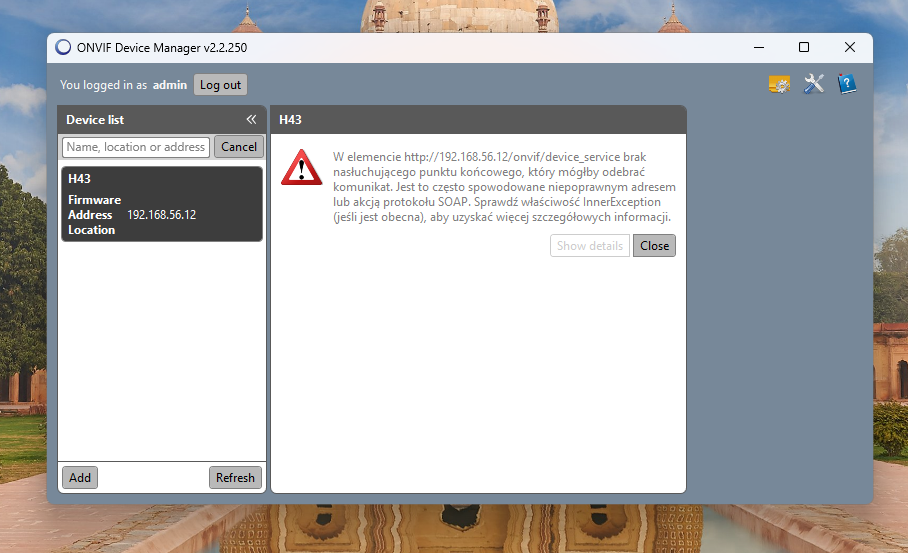Close the H43 error message
Screen dimensions: 908x553
pyautogui.click(x=654, y=246)
